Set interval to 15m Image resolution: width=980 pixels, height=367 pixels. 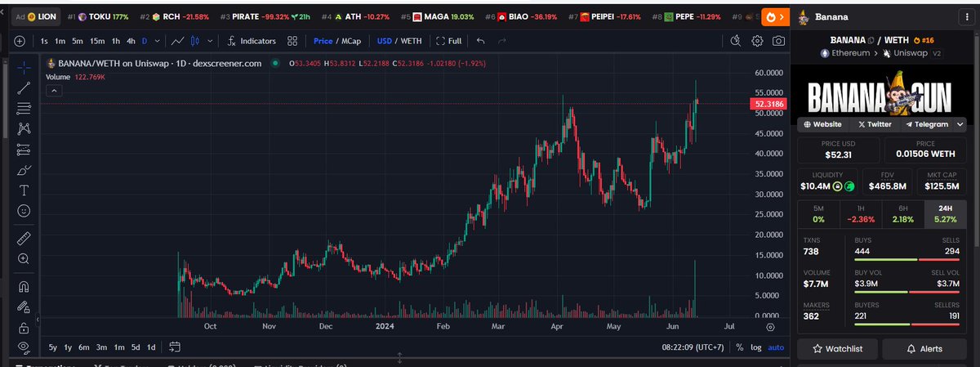(97, 41)
